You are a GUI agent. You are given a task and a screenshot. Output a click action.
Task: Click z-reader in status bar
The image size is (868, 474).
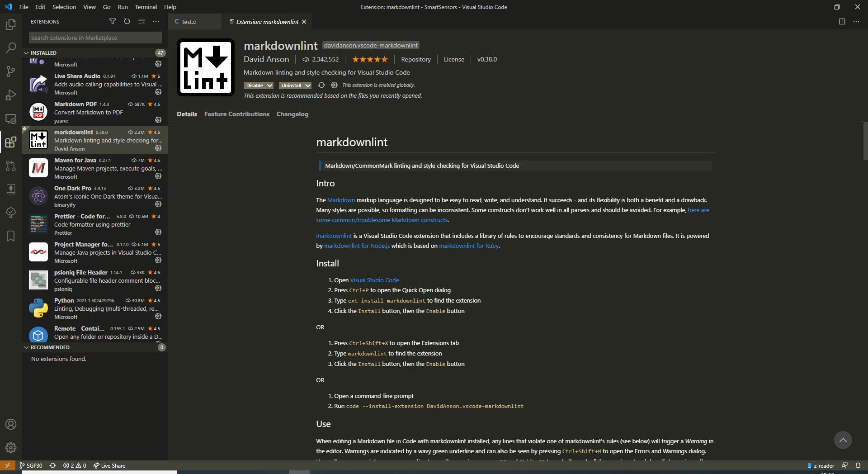click(x=821, y=465)
